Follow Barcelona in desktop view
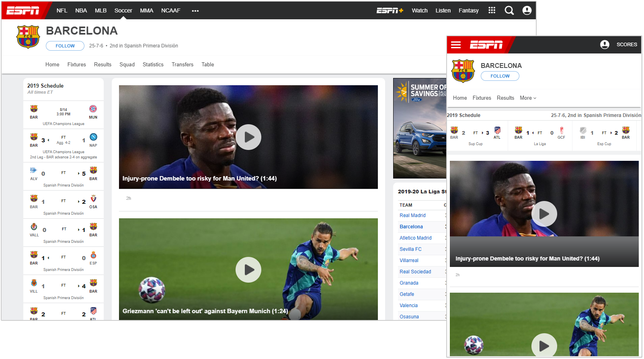This screenshot has height=359, width=644. 65,46
